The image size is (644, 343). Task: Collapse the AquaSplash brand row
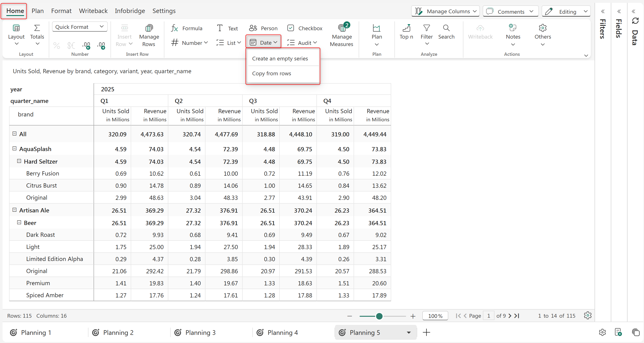14,148
